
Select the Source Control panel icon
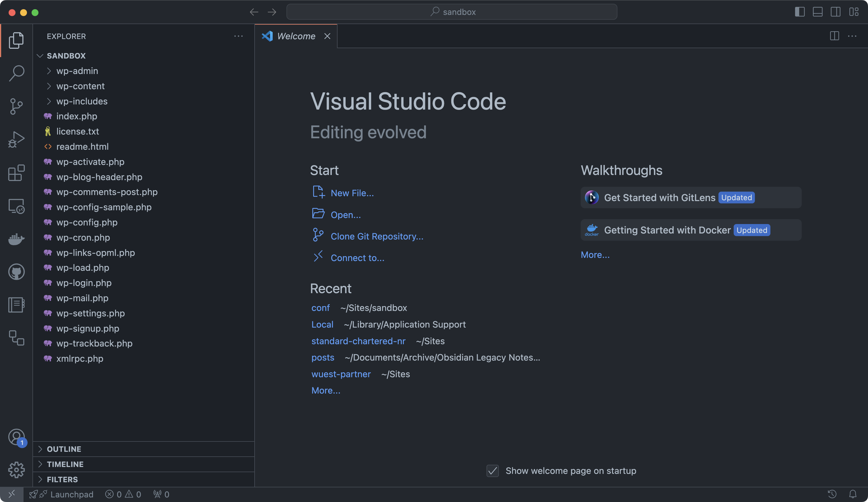16,106
